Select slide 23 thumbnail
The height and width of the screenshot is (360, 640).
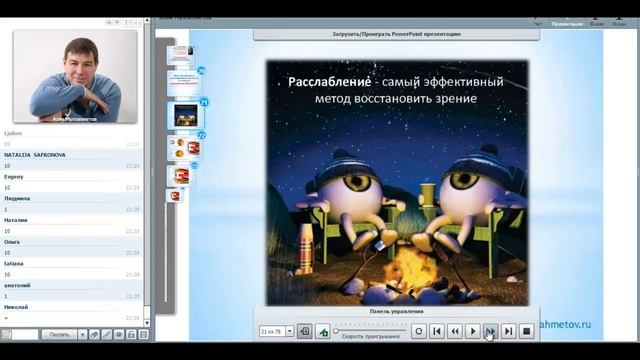point(181,176)
